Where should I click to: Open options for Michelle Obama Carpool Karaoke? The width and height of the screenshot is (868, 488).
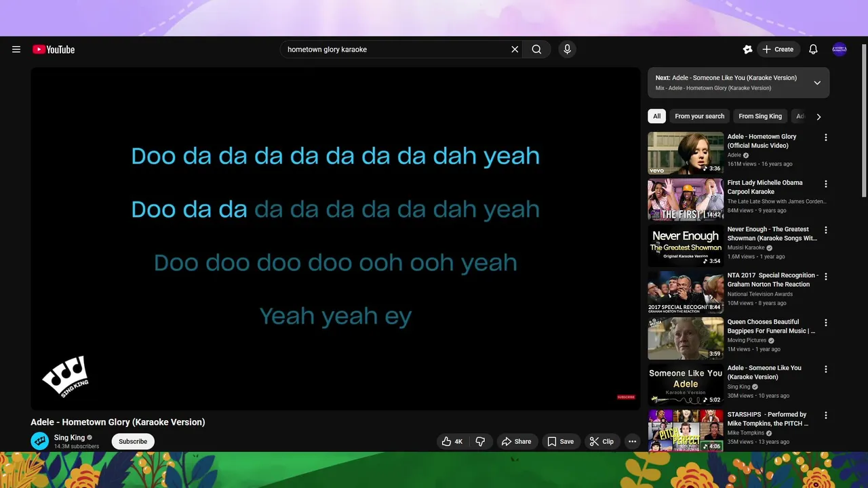[825, 184]
